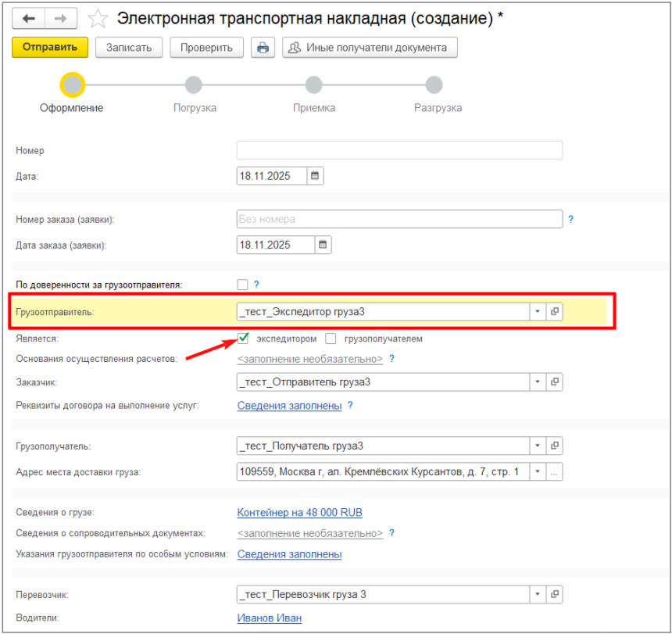This screenshot has height=634, width=672.
Task: Add document to favorites with star icon
Action: pos(98,18)
